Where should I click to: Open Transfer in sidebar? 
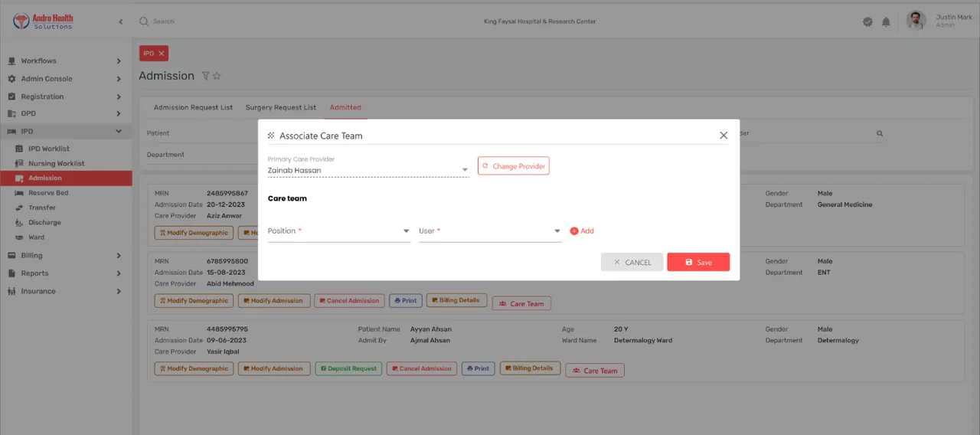42,208
